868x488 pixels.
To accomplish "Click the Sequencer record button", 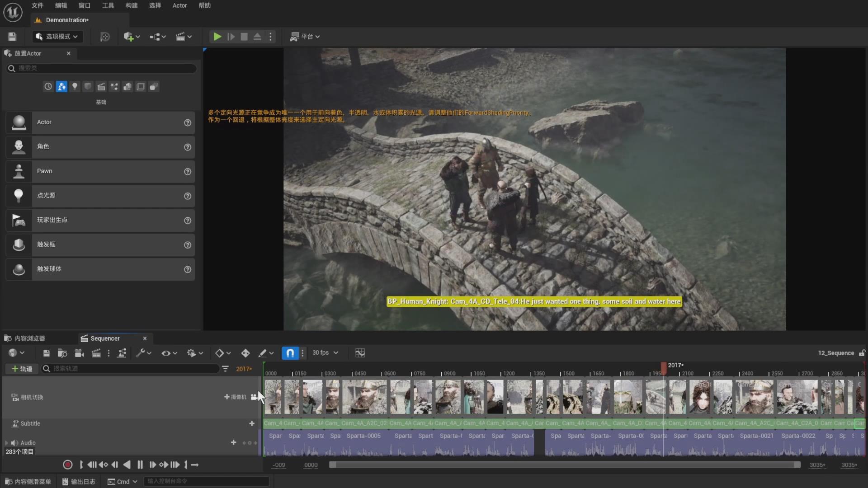I will 68,465.
